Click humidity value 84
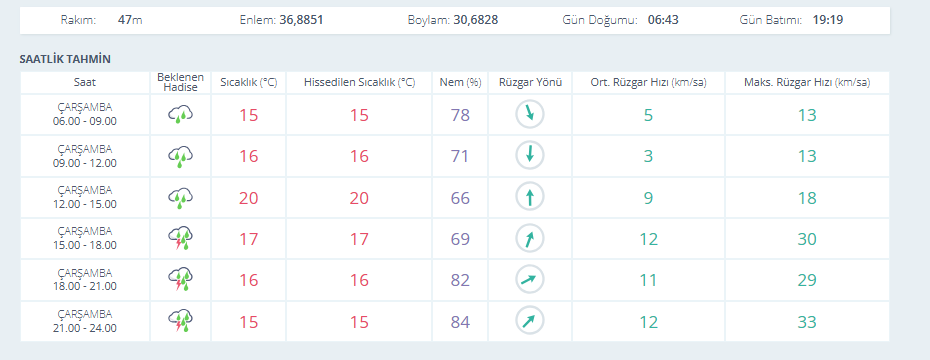 (x=460, y=322)
